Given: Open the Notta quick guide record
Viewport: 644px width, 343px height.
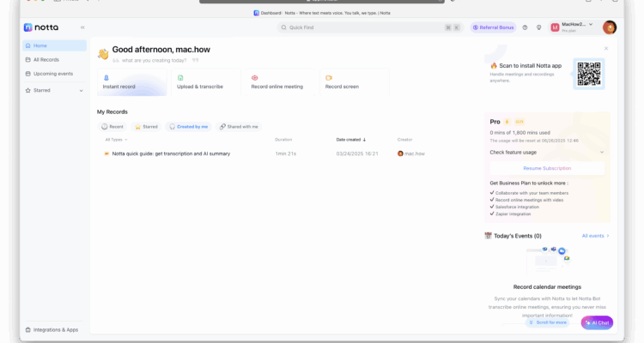Looking at the screenshot, I should pyautogui.click(x=171, y=153).
